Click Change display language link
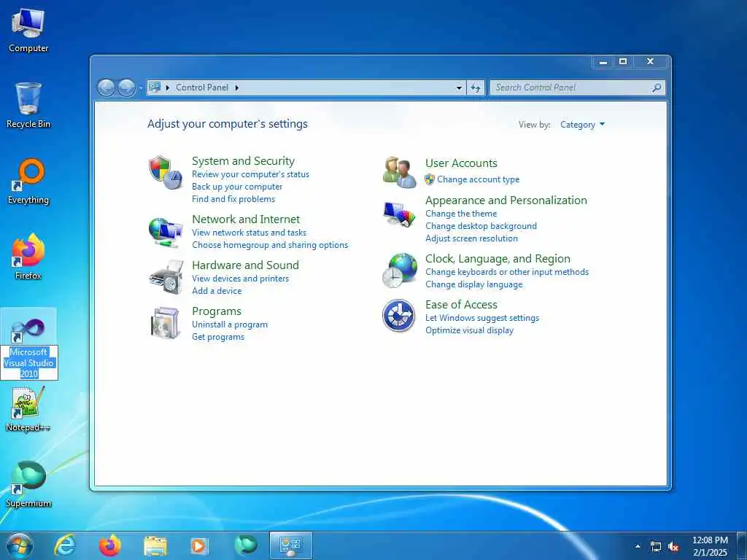This screenshot has height=560, width=747. [x=474, y=285]
